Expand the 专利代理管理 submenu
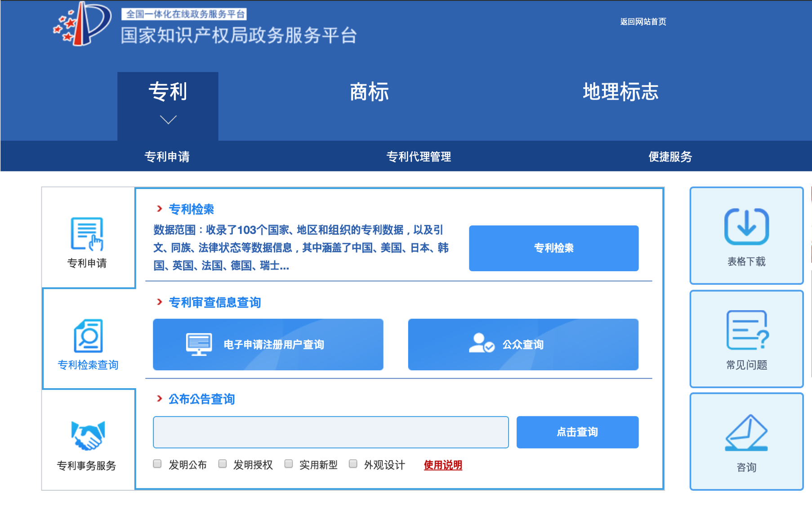 point(419,157)
